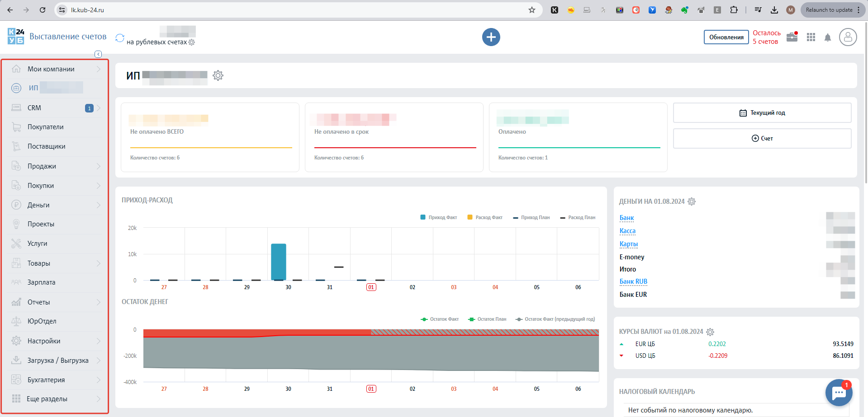Click the Мои компании home icon
The image size is (868, 417).
pos(16,69)
